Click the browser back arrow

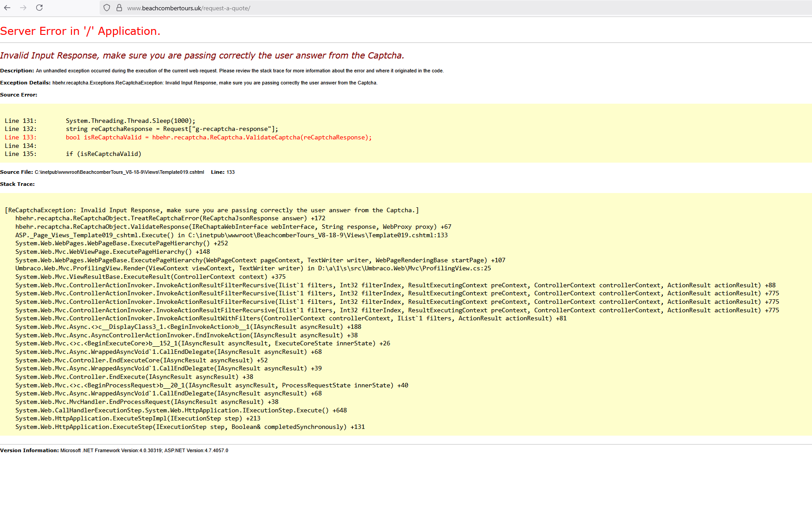[x=7, y=8]
